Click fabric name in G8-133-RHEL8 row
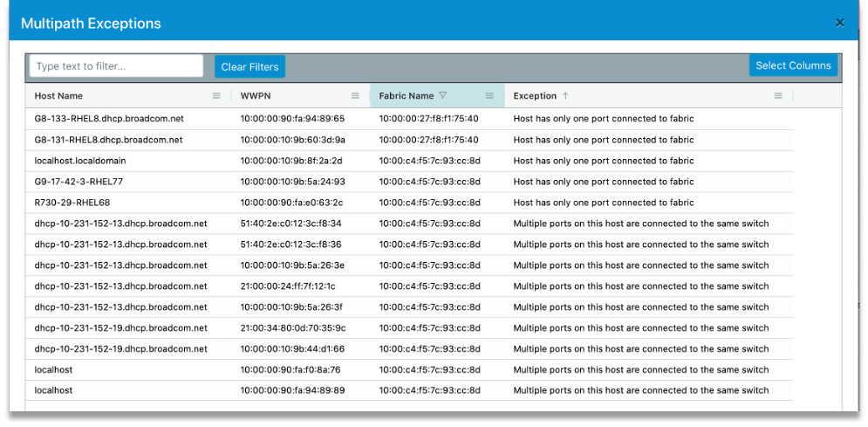 pos(429,119)
